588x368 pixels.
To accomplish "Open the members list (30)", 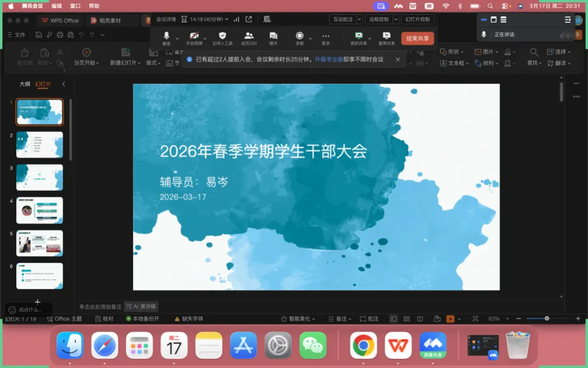I will [249, 38].
